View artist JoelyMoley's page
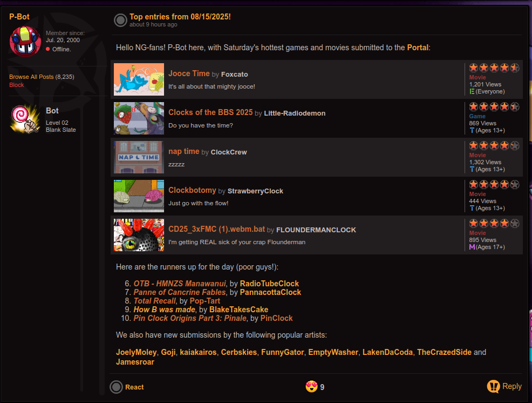This screenshot has height=403, width=532. point(136,352)
